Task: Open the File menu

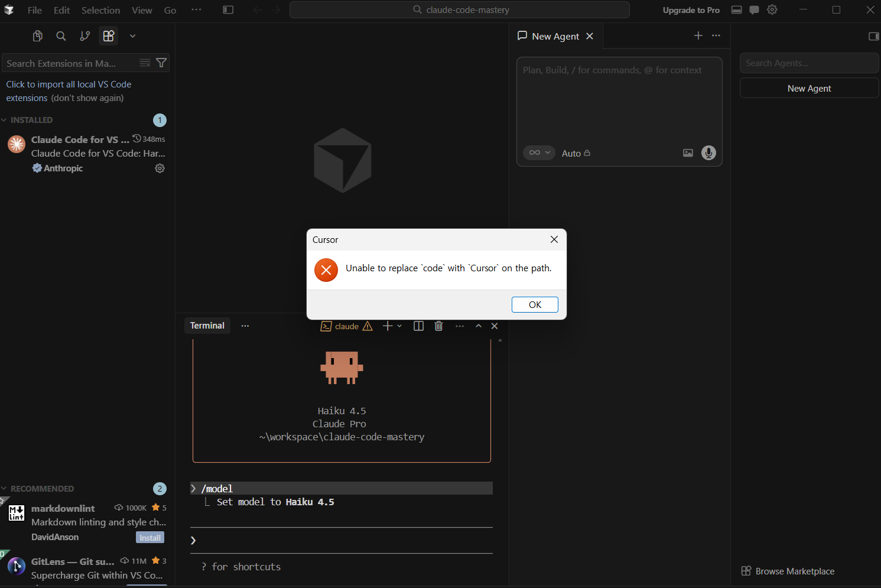Action: [35, 10]
